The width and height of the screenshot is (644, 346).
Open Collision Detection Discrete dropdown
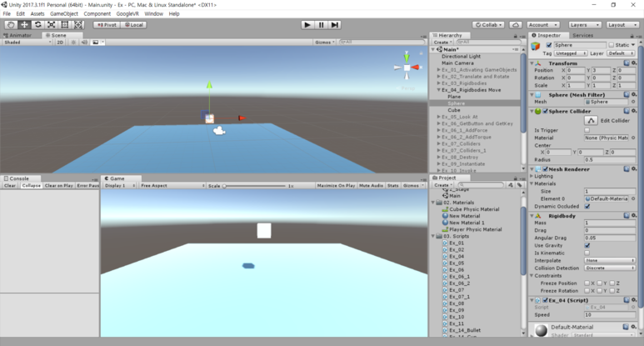click(x=610, y=268)
